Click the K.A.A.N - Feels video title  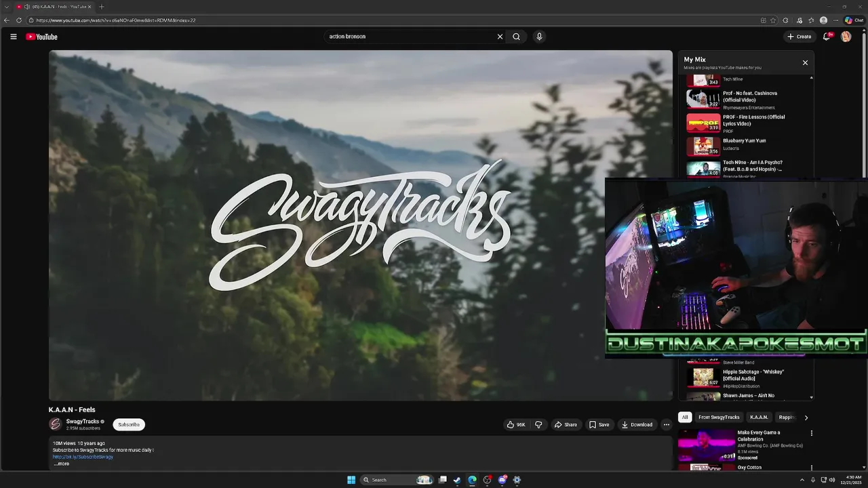(x=72, y=410)
